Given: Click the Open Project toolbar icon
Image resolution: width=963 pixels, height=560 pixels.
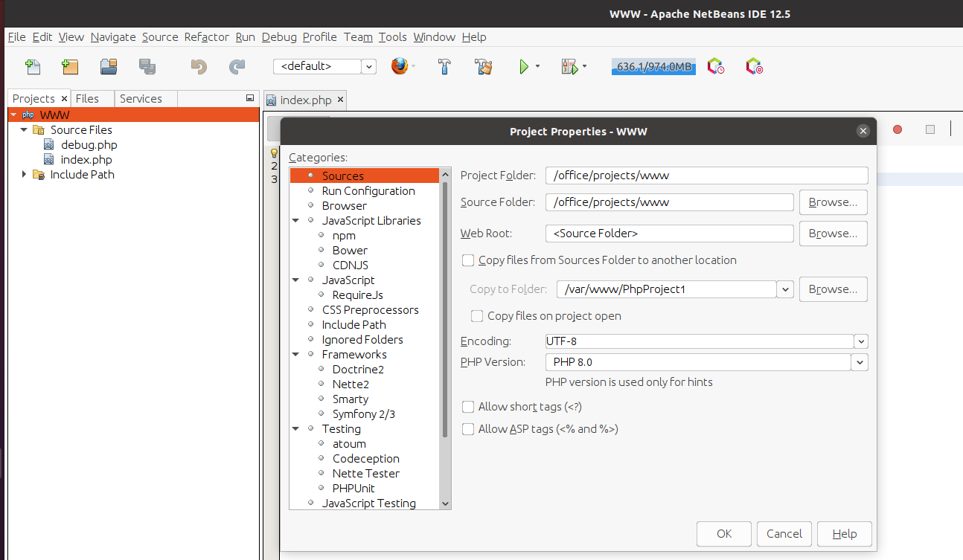Looking at the screenshot, I should (109, 67).
